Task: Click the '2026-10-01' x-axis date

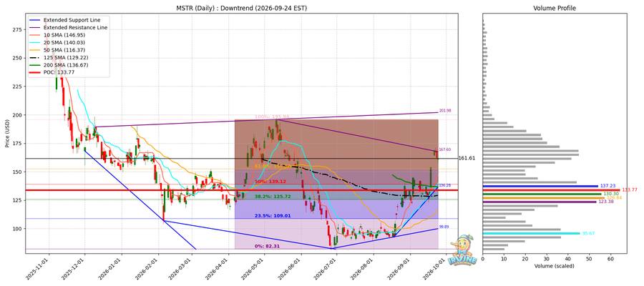Action: click(436, 269)
